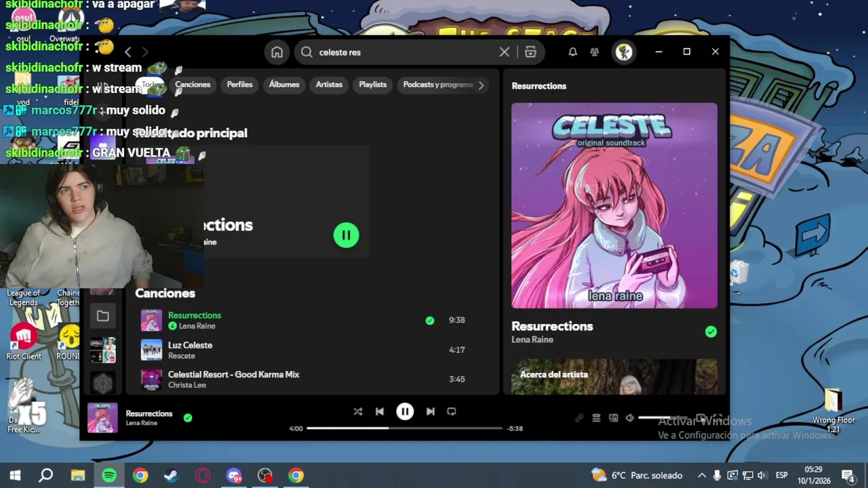Click Luz Celeste song cover thumbnail
The height and width of the screenshot is (488, 868).
pos(151,350)
